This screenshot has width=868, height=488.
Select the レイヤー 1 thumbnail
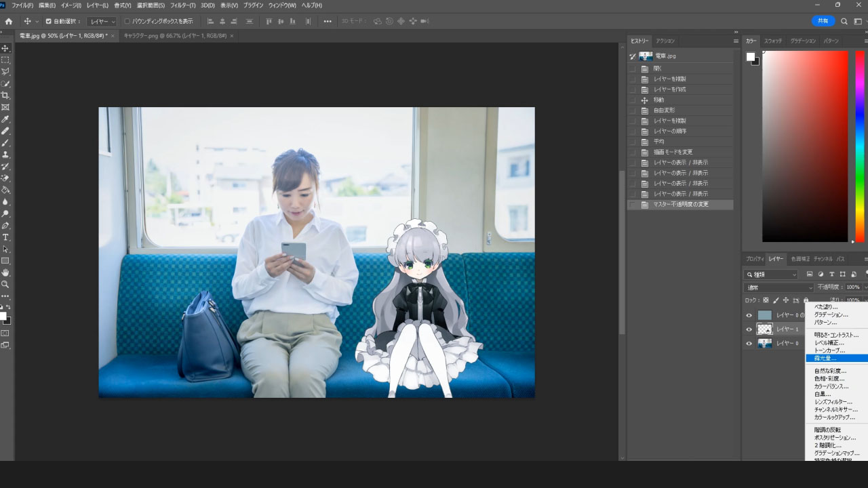point(764,329)
